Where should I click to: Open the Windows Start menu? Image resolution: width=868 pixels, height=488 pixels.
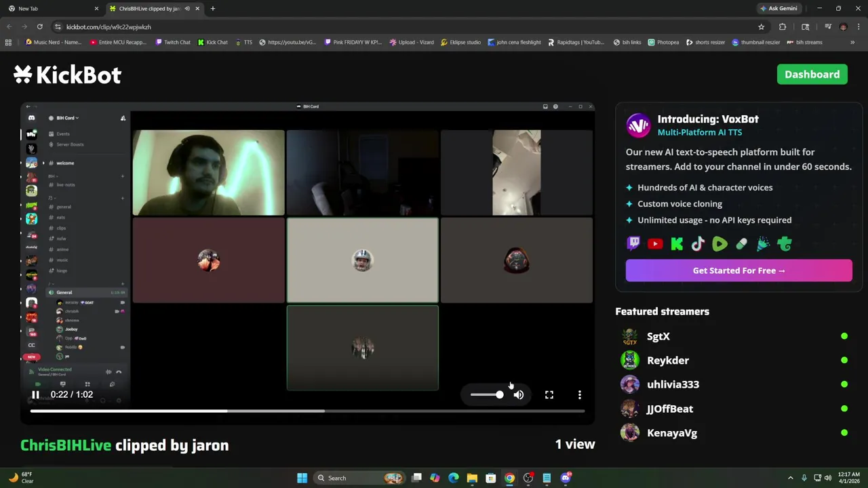tap(302, 478)
